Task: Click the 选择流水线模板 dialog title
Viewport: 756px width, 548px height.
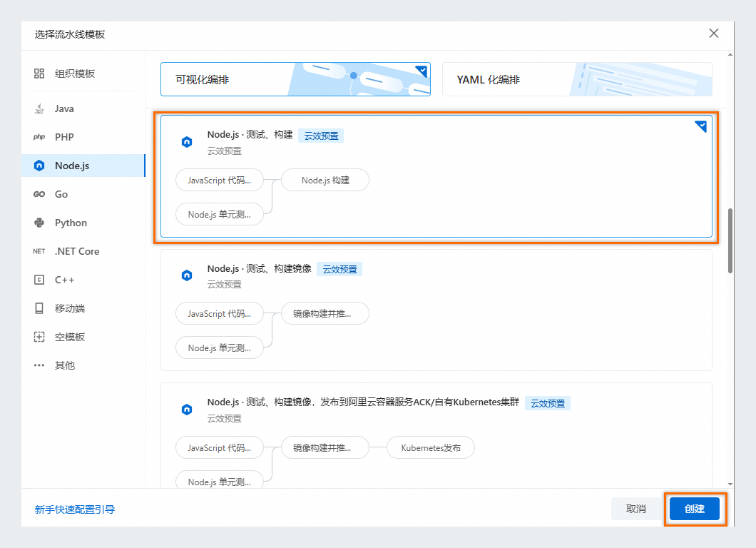Action: pos(70,34)
